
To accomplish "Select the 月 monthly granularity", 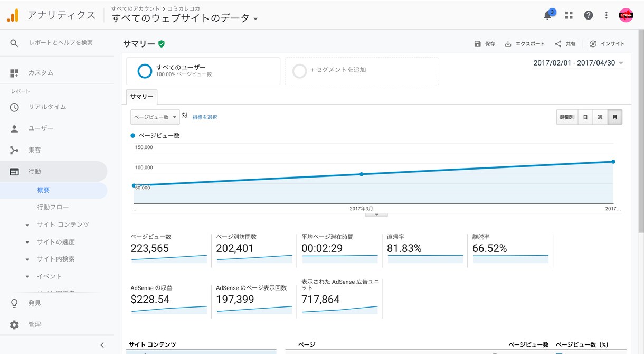I will click(x=615, y=117).
